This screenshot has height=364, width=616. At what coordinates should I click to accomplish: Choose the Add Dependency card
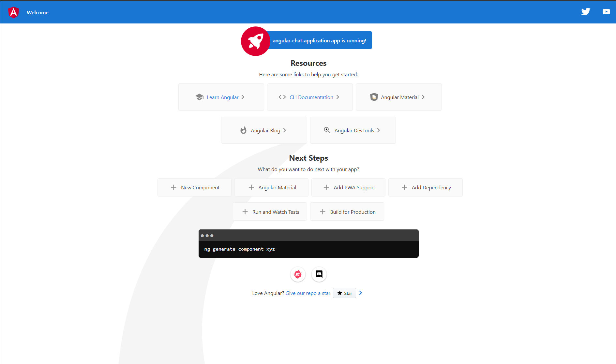pyautogui.click(x=425, y=187)
